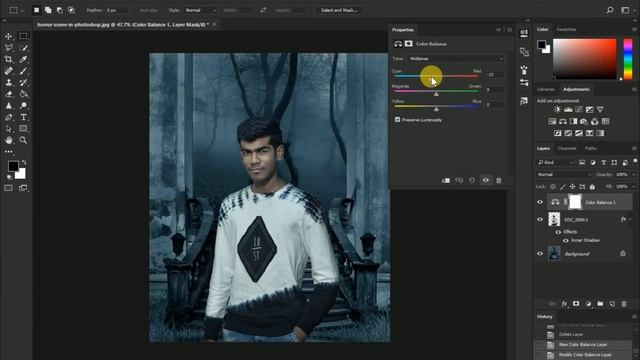The width and height of the screenshot is (640, 360).
Task: Select the Eraser tool
Action: point(9,94)
